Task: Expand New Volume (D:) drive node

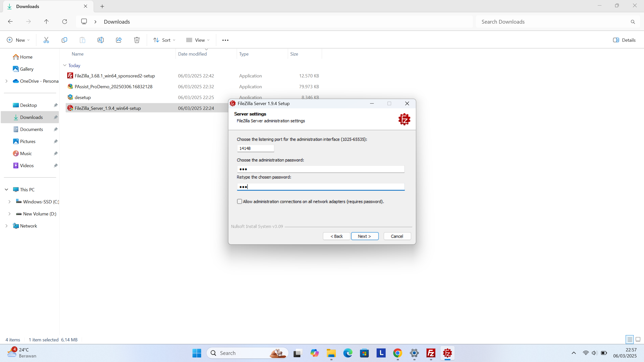Action: click(x=10, y=214)
